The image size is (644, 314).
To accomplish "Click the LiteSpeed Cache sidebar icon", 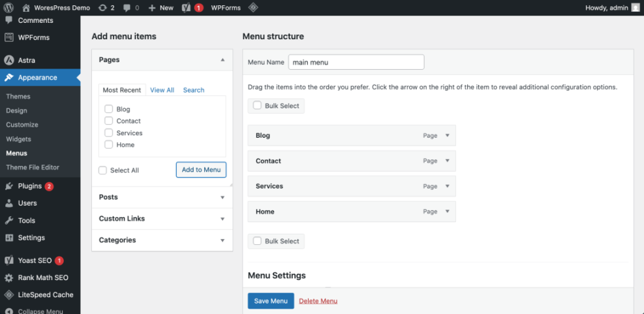I will point(9,295).
